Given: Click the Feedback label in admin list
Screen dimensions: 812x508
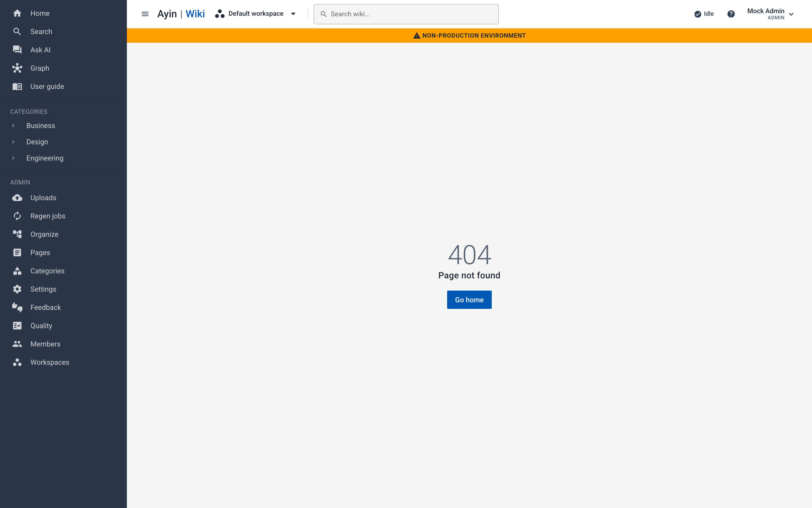Looking at the screenshot, I should (x=46, y=307).
